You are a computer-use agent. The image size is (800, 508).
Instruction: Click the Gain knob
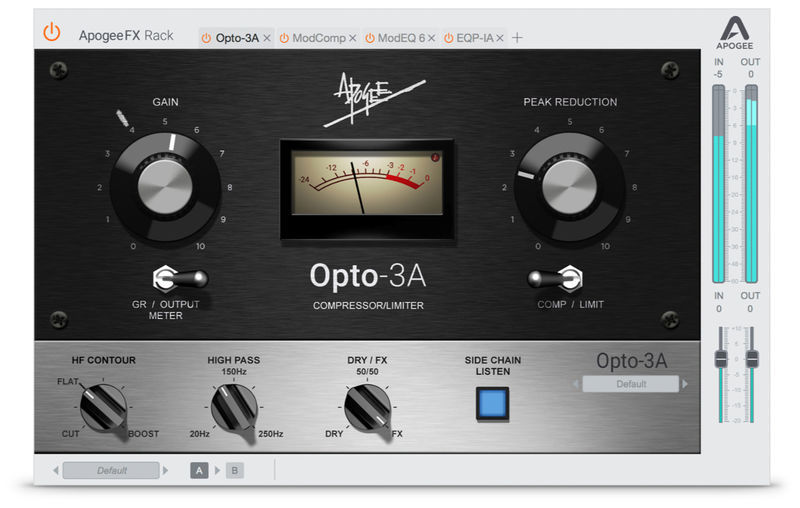pos(165,187)
